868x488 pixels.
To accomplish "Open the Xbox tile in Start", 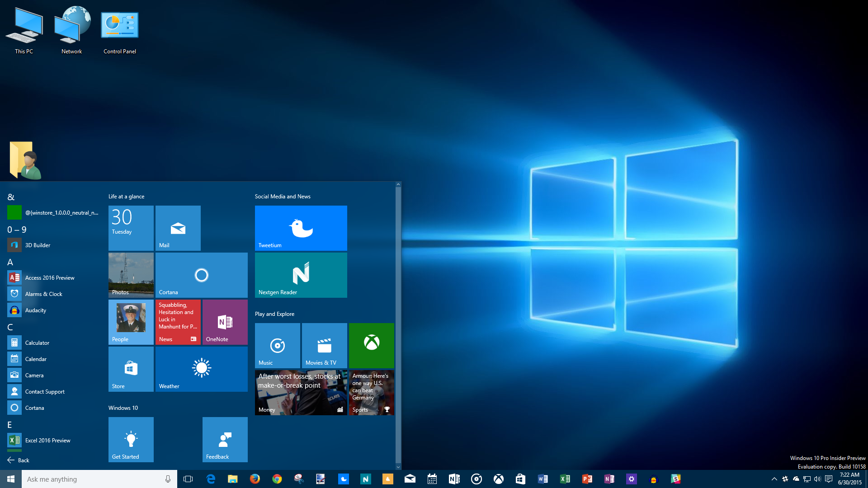I will tap(371, 345).
